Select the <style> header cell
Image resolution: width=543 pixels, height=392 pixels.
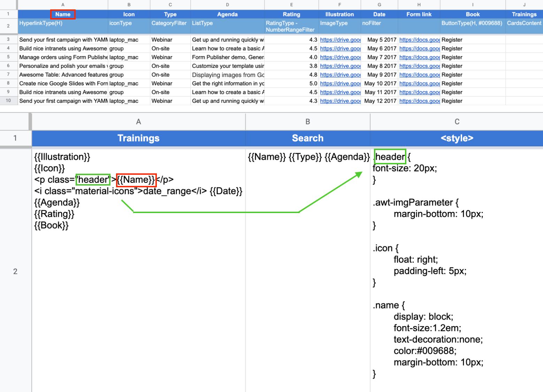pos(457,138)
